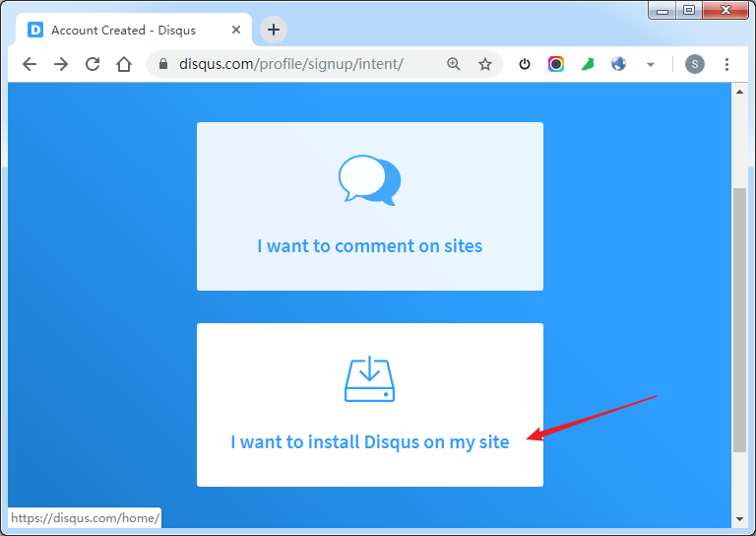Image resolution: width=756 pixels, height=536 pixels.
Task: Click the address bar URL text
Action: pos(290,64)
